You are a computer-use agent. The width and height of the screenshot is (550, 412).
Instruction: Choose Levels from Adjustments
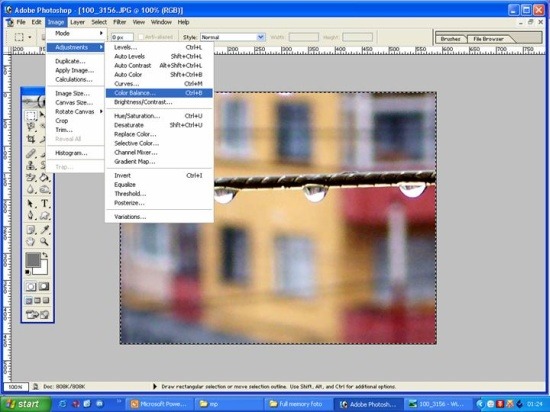tap(159, 47)
